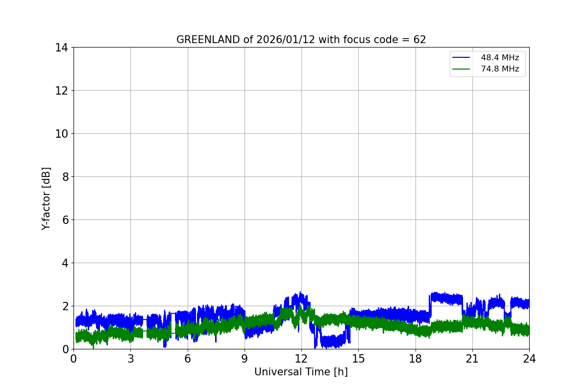This screenshot has height=392, width=588.
Task: Click the x-axis tick label 3
Action: (130, 359)
